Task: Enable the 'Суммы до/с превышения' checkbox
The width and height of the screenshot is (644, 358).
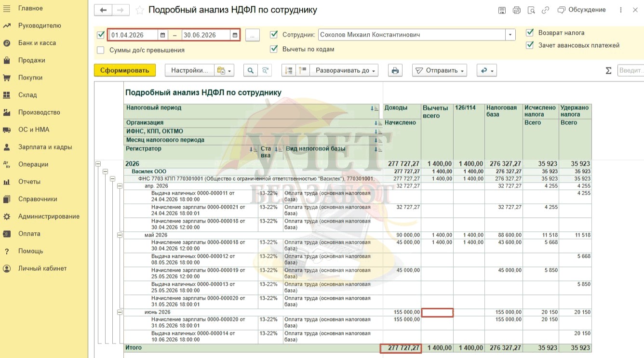Action: (101, 50)
